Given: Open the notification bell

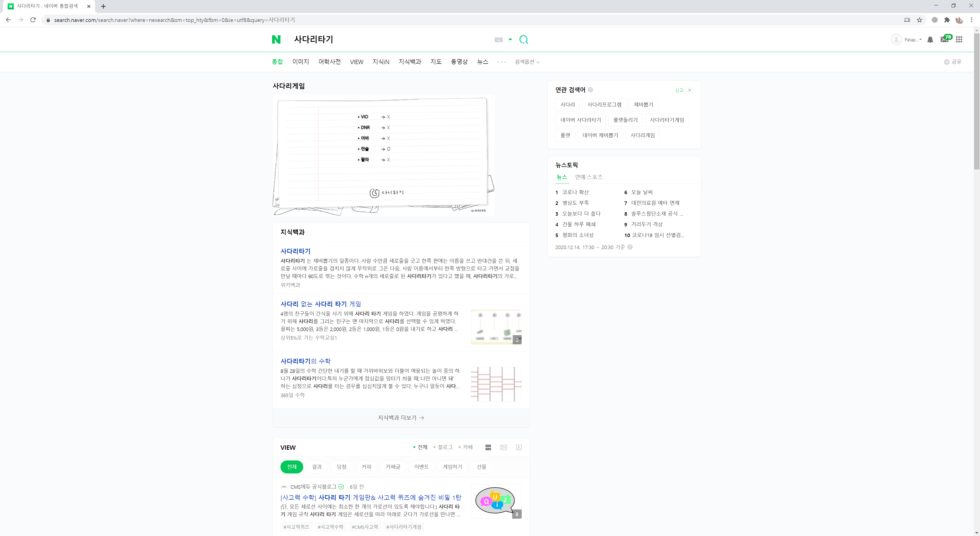Looking at the screenshot, I should coord(930,40).
